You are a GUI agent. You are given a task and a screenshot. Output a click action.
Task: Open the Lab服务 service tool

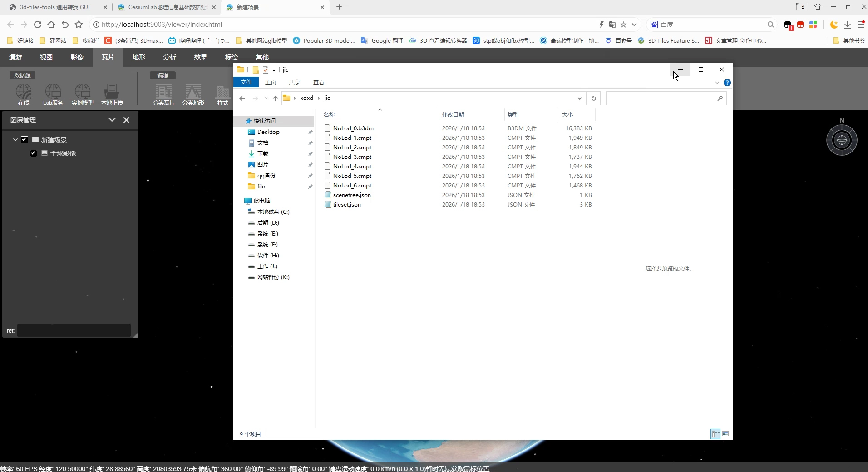click(53, 94)
